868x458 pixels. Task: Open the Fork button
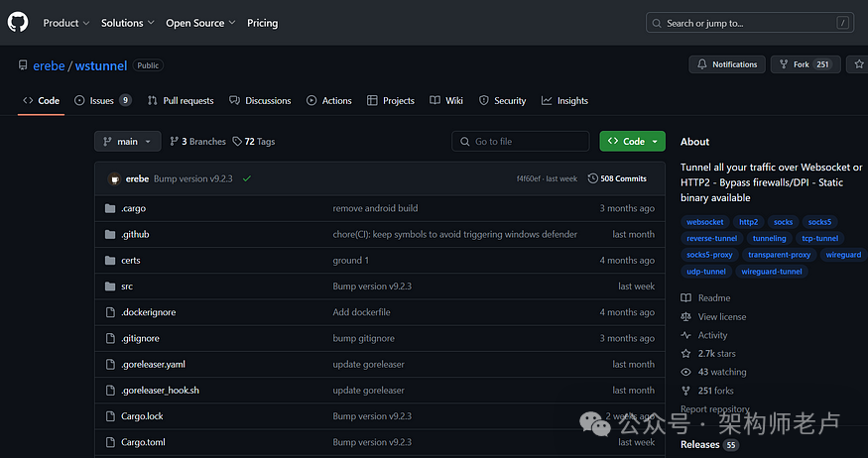point(802,64)
